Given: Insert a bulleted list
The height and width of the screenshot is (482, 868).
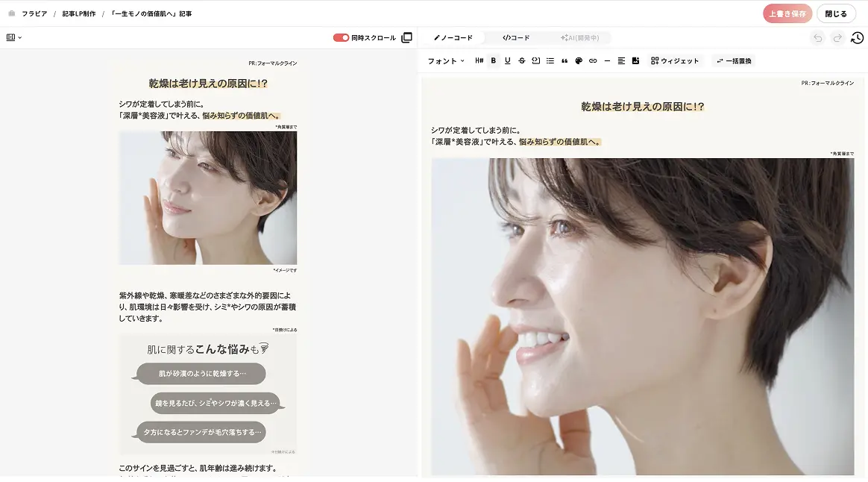Looking at the screenshot, I should pyautogui.click(x=550, y=61).
